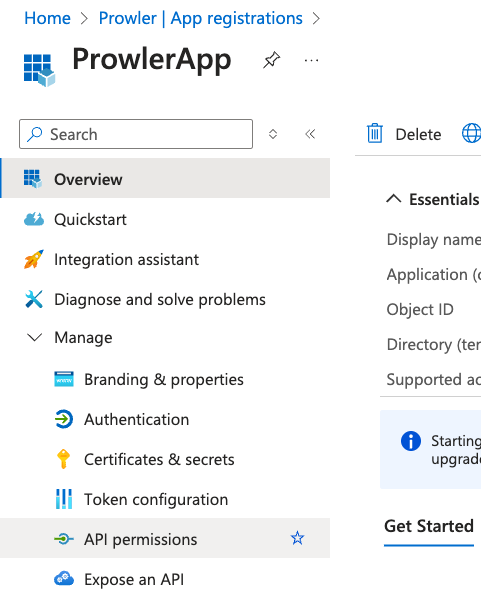Click the API permissions connector icon
This screenshot has width=481, height=608.
coord(64,539)
